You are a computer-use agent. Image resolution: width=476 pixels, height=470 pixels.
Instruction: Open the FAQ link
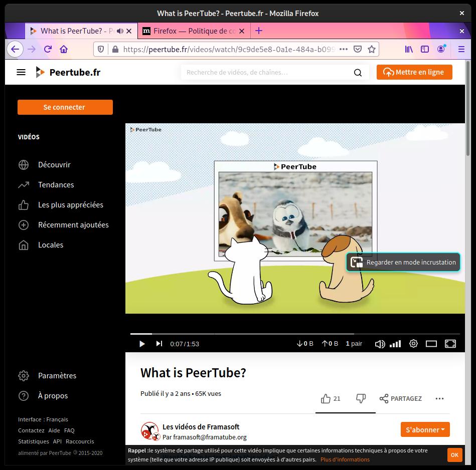tap(69, 430)
